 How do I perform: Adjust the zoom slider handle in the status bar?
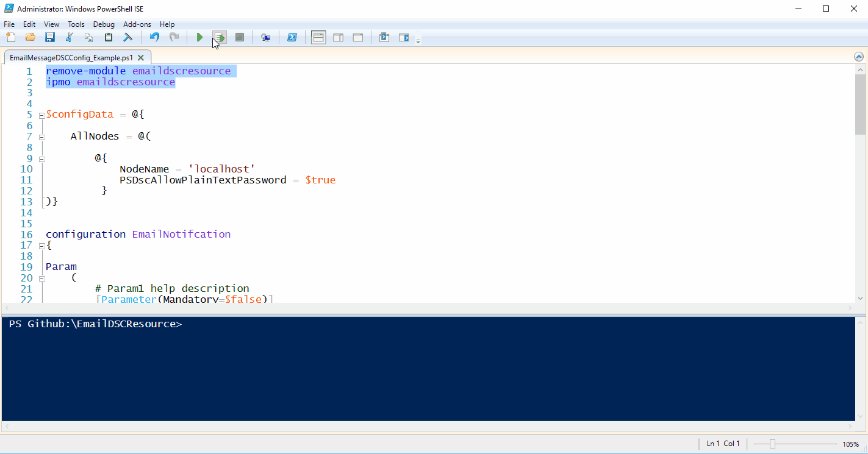[x=772, y=444]
